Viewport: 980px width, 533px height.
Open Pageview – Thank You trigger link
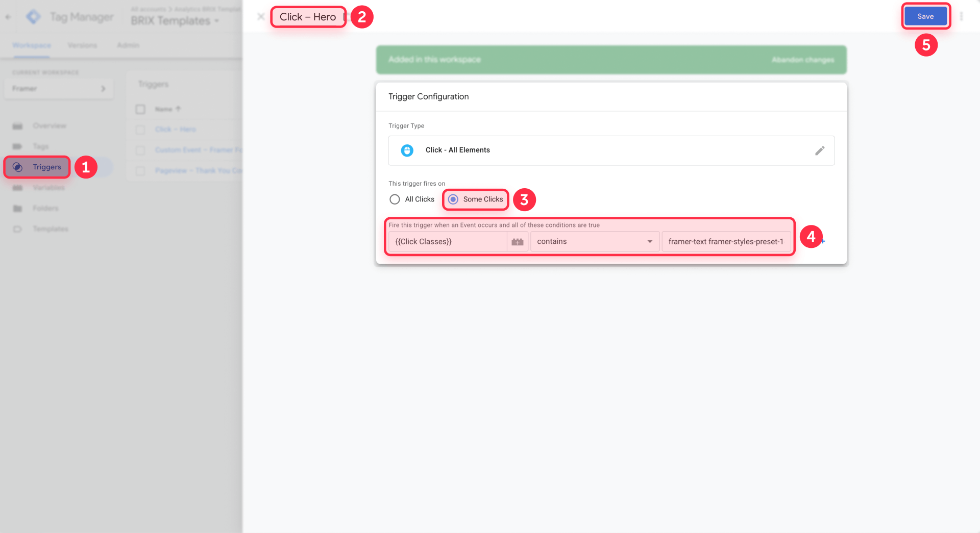click(199, 170)
